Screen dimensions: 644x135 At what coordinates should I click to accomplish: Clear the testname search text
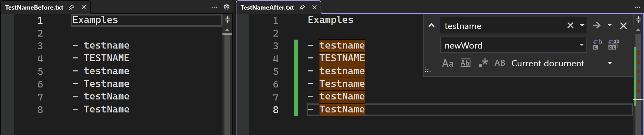click(570, 26)
